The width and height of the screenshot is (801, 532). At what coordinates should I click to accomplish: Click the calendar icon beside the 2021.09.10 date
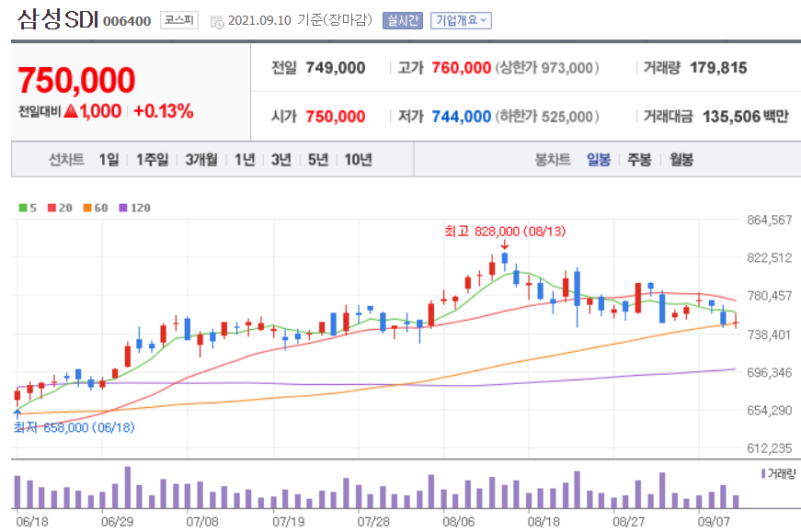pos(217,21)
